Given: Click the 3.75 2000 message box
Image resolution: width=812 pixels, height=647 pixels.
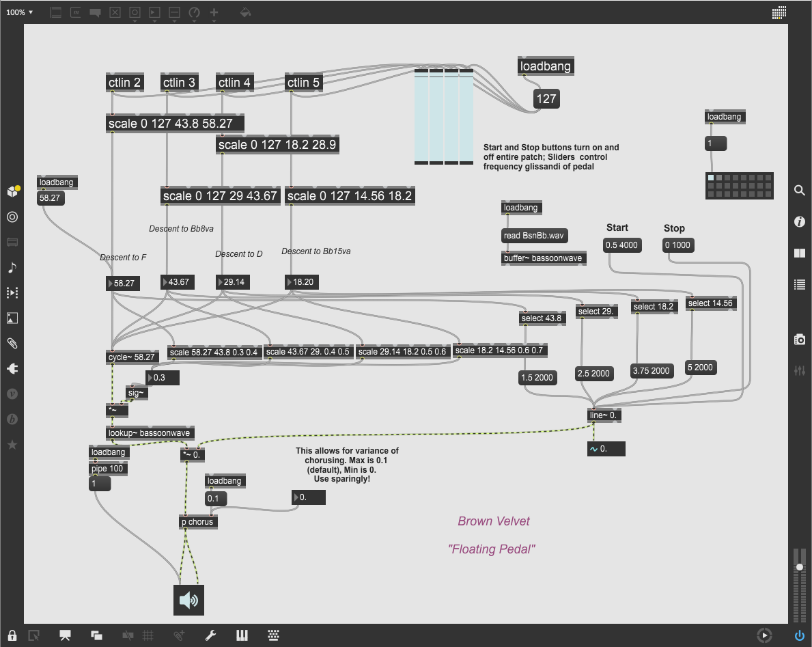Looking at the screenshot, I should [652, 371].
